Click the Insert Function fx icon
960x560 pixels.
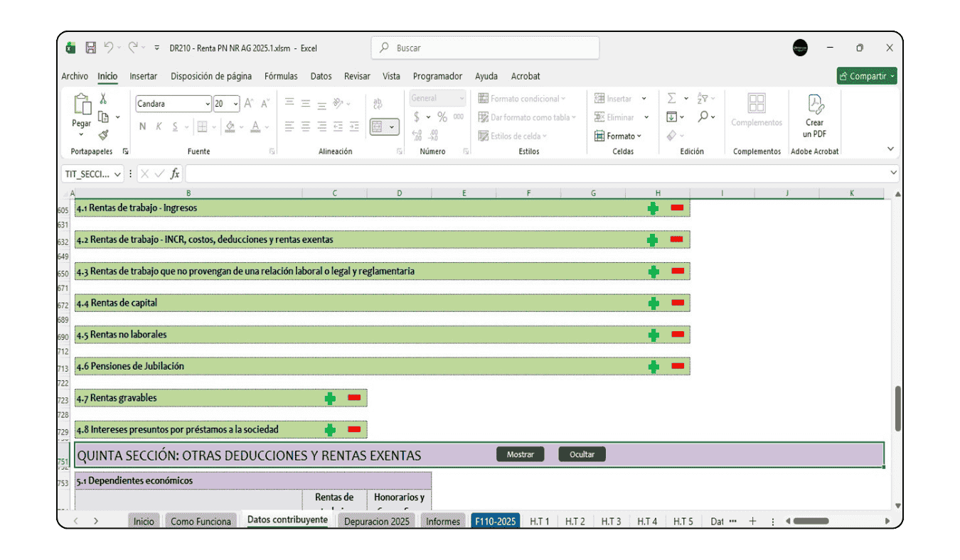(175, 173)
